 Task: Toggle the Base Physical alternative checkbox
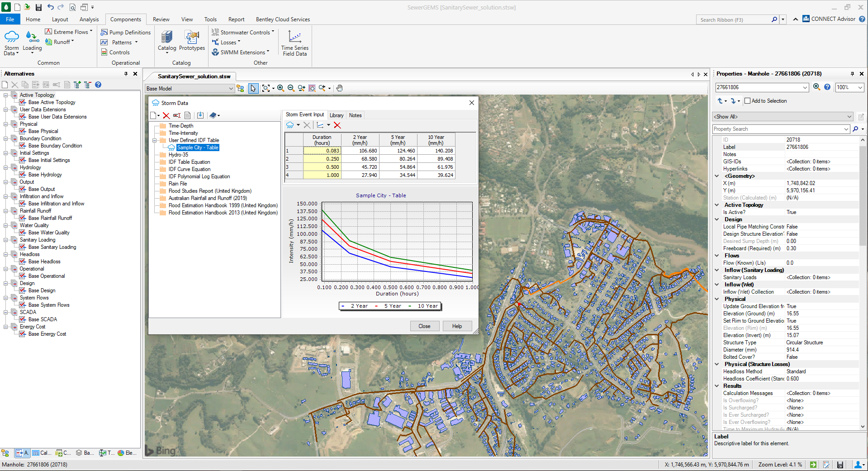point(22,131)
